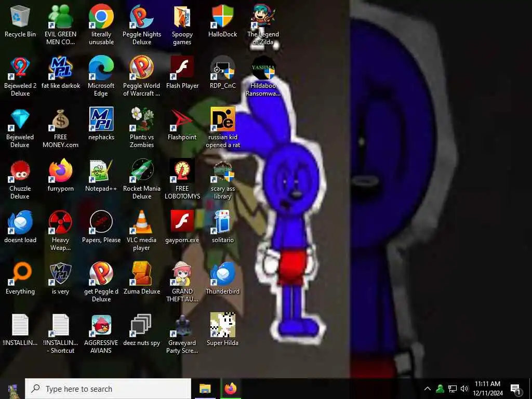This screenshot has height=399, width=532.
Task: Select the FREE MONEY.com money bag icon
Action: point(60,119)
